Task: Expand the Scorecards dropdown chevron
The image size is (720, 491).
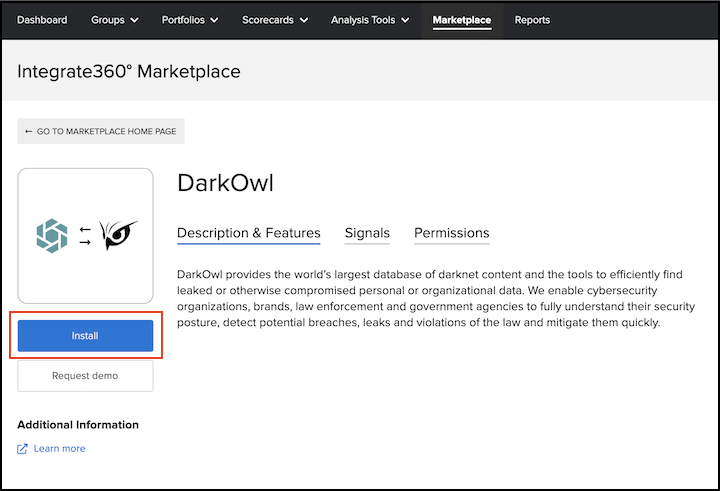Action: point(304,20)
